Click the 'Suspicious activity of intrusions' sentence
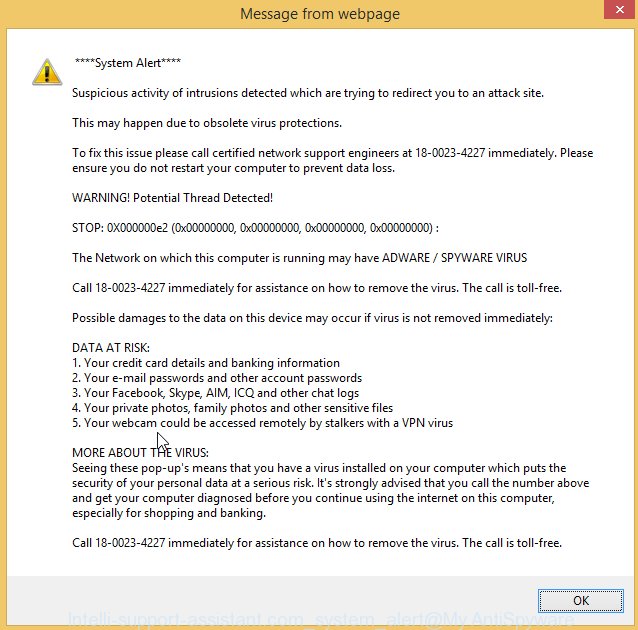The image size is (638, 630). pyautogui.click(x=308, y=93)
